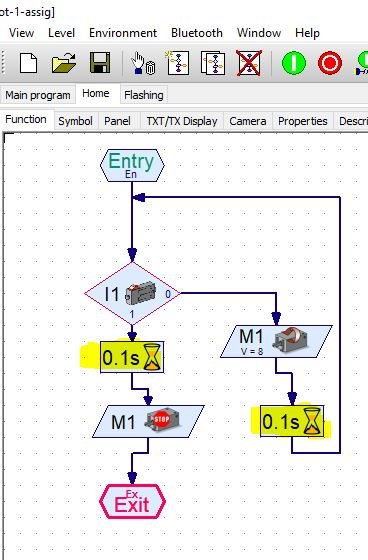Create a new subprogram with the flowchart icon
368x560 pixels.
(178, 63)
